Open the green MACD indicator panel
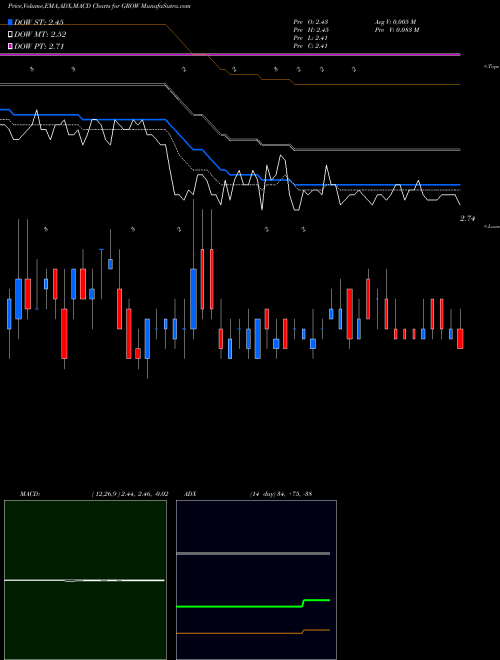Viewport: 500px width, 660px height. (85, 580)
